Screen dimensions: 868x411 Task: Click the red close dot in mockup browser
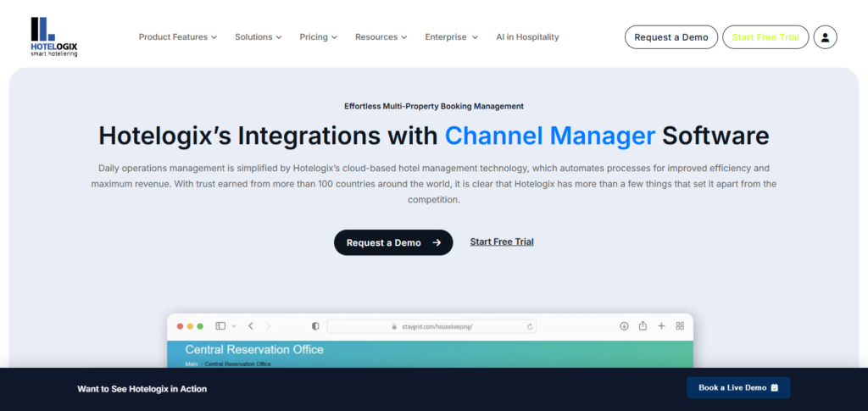[x=180, y=326]
